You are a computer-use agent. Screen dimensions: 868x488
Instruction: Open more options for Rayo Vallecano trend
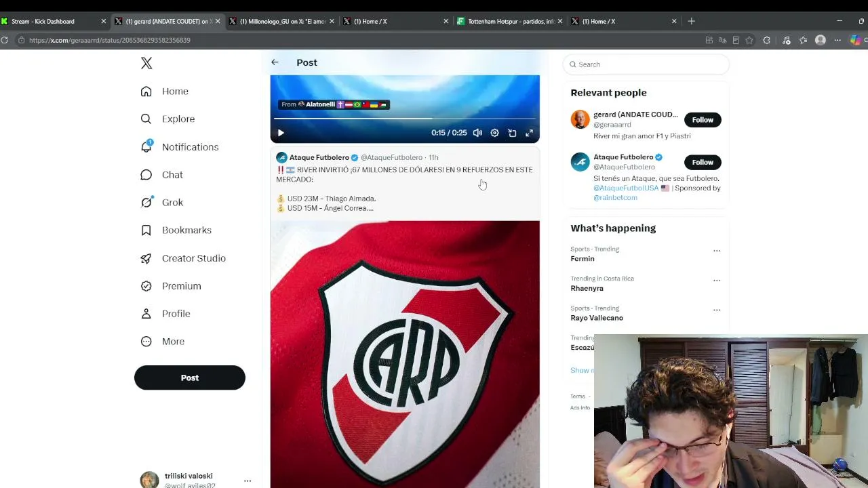pos(717,310)
